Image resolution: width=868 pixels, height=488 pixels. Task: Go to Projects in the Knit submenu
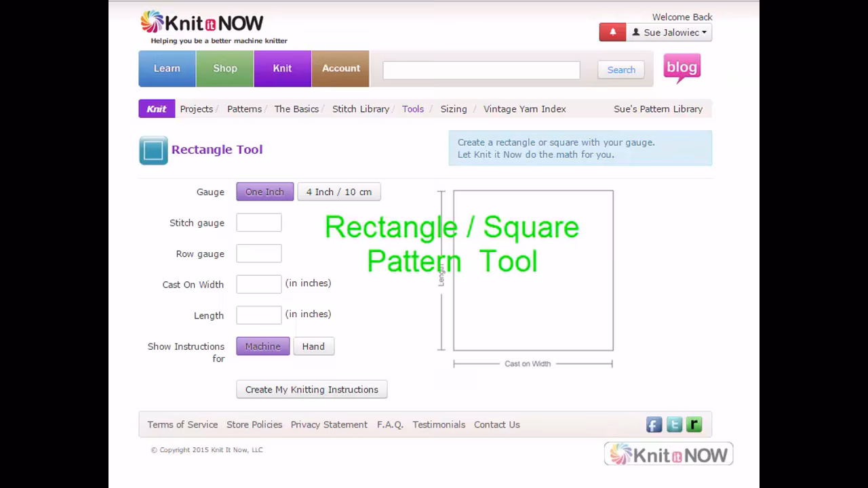[197, 109]
